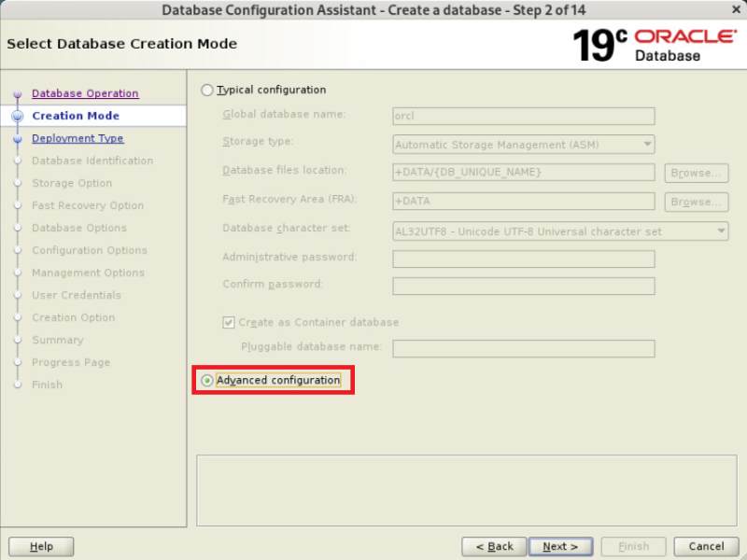Click the Fast Recovery Option step label

tap(88, 205)
